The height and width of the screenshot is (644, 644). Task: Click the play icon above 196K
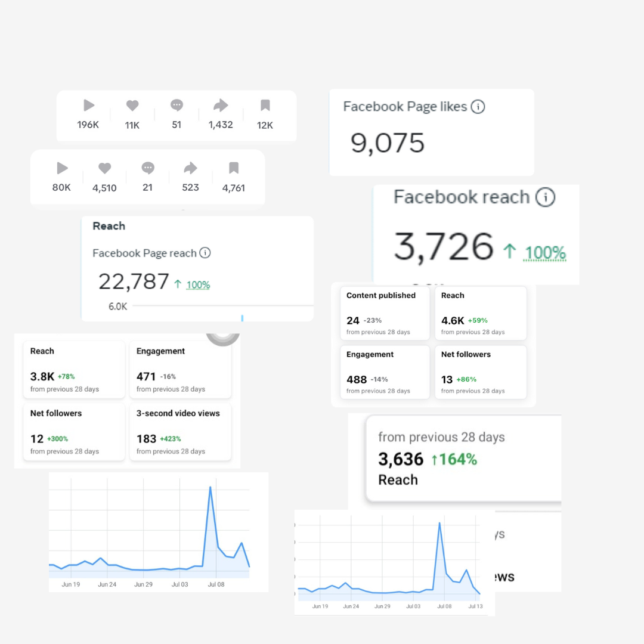click(x=89, y=106)
